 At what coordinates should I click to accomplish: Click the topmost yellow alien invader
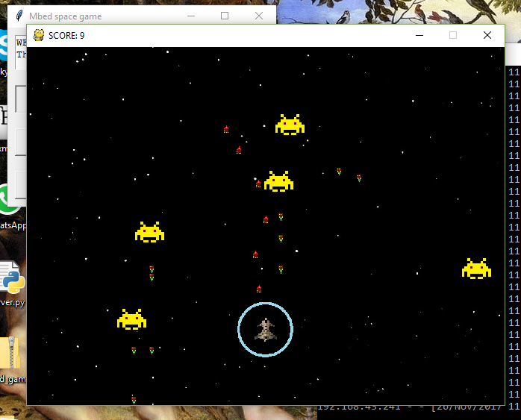point(290,125)
